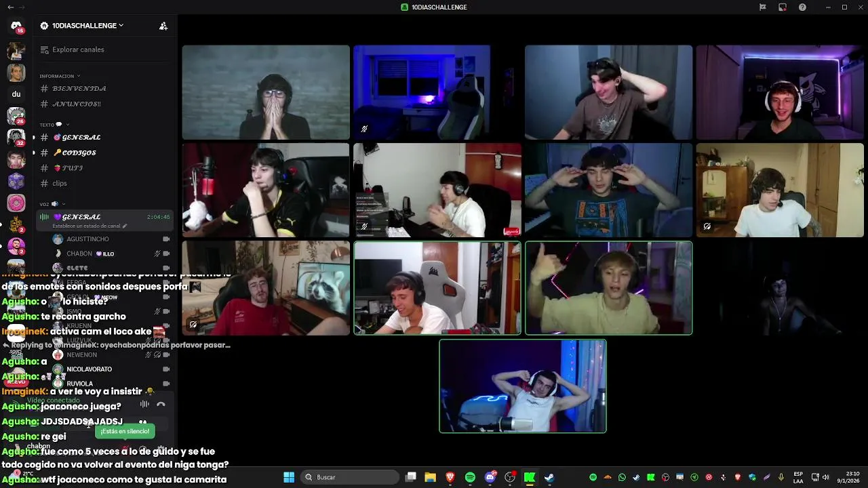Focus the white Corsair chair video tile
Image resolution: width=868 pixels, height=488 pixels.
tap(437, 288)
